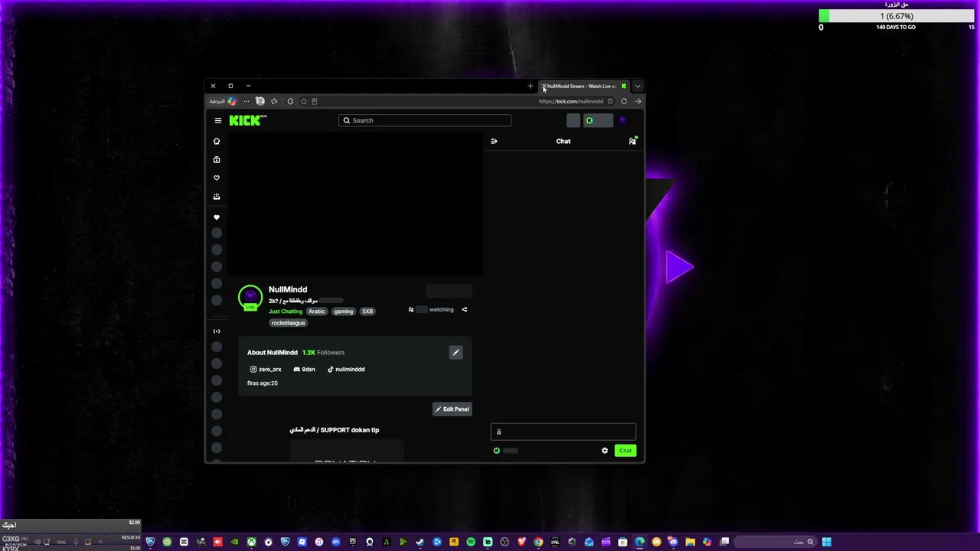This screenshot has width=980, height=551.
Task: Open the reading view page icon
Action: 314,101
